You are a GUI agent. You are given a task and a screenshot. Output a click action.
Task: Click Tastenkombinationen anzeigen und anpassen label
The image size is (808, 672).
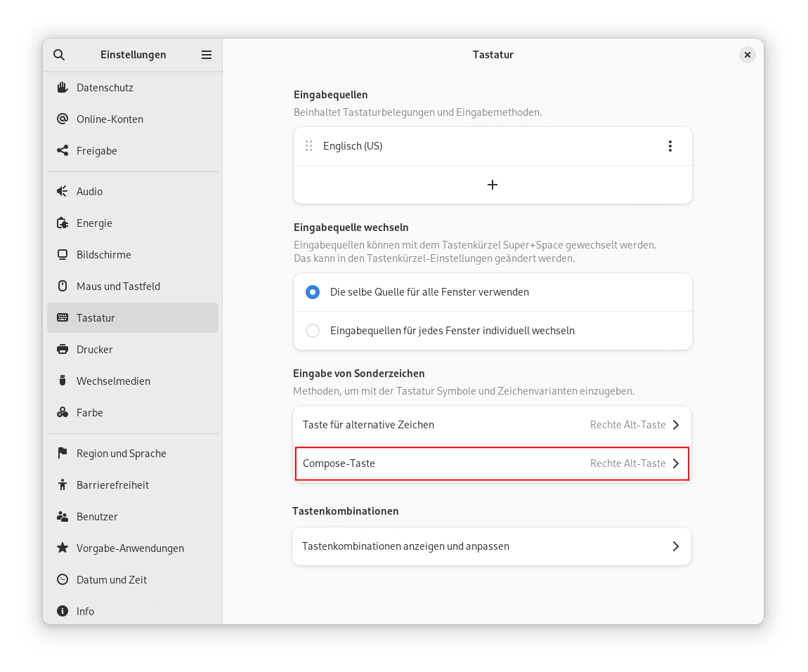tap(405, 546)
